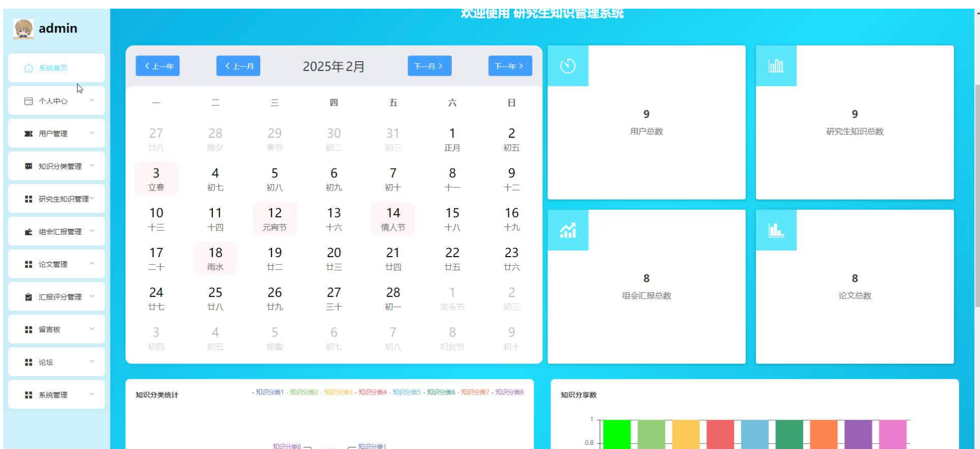980x449 pixels.
Task: Open the 用户管理 menu
Action: pyautogui.click(x=57, y=133)
